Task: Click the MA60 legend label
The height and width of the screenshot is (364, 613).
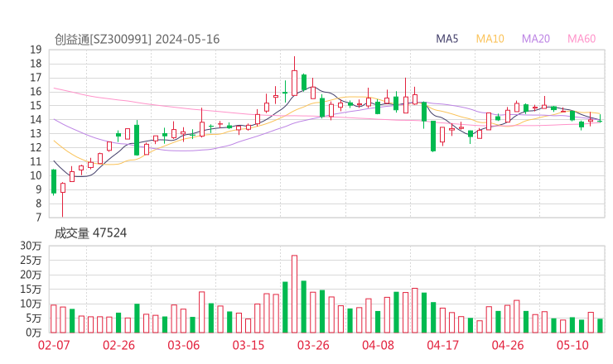Action: tap(582, 39)
